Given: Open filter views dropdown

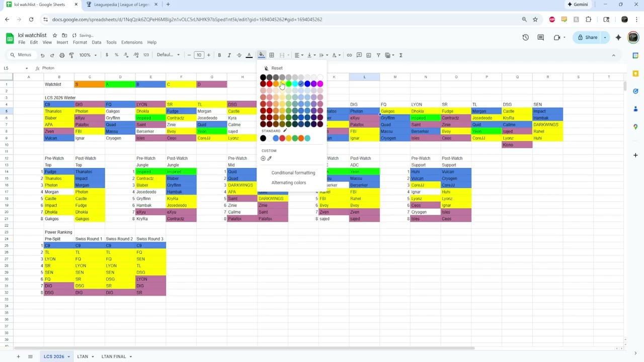Looking at the screenshot, I should point(390,55).
